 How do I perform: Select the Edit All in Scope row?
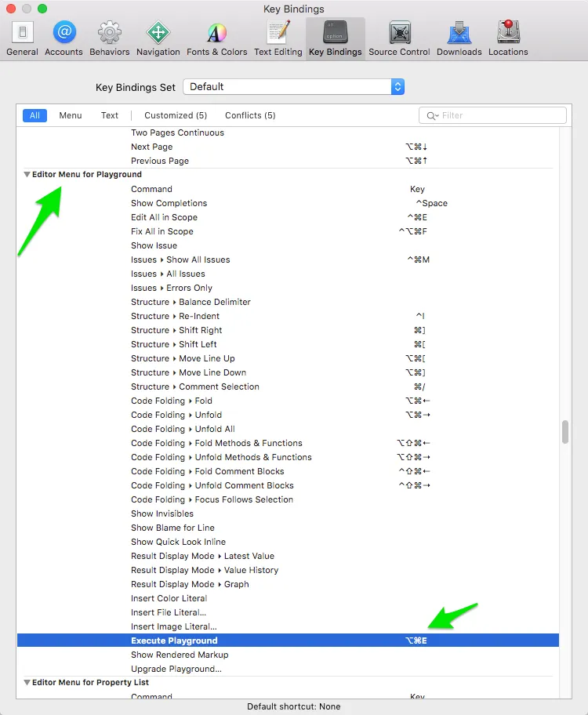[x=288, y=217]
